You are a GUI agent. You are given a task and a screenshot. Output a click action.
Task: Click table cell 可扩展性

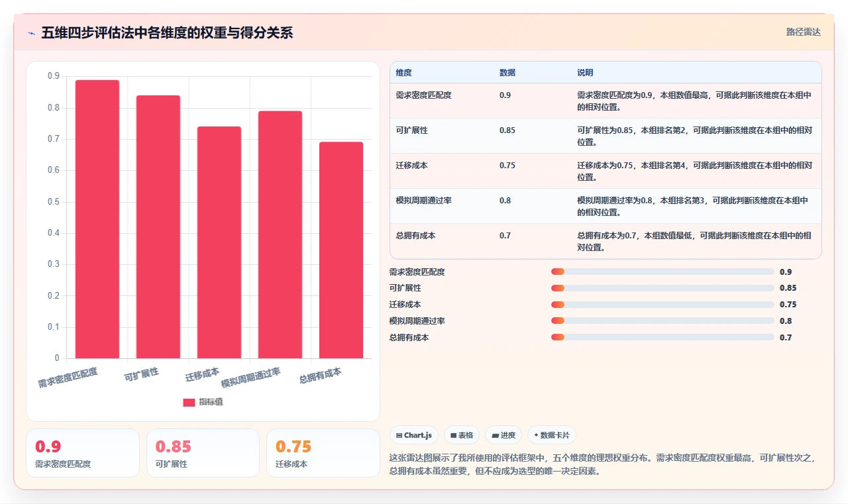point(411,130)
